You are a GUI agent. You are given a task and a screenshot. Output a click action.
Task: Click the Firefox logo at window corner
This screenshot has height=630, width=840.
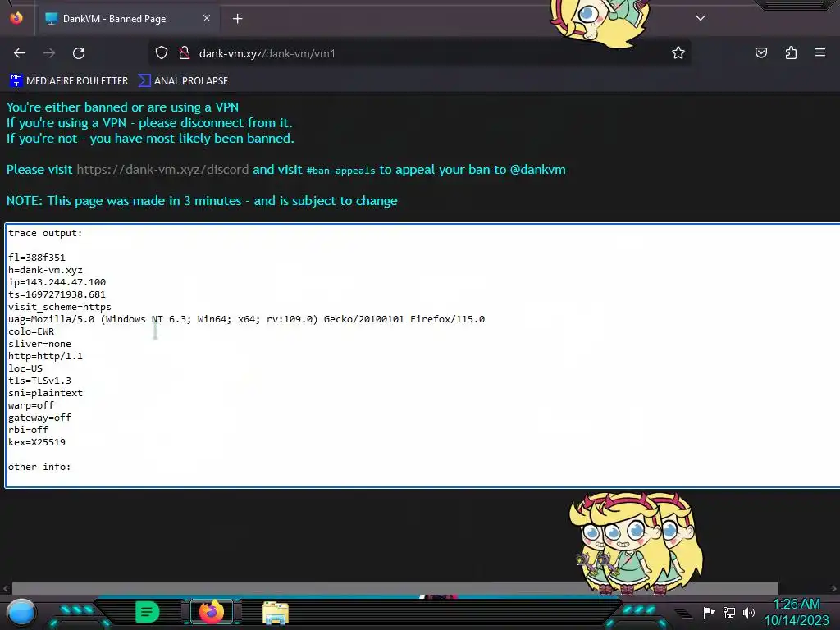tap(16, 18)
